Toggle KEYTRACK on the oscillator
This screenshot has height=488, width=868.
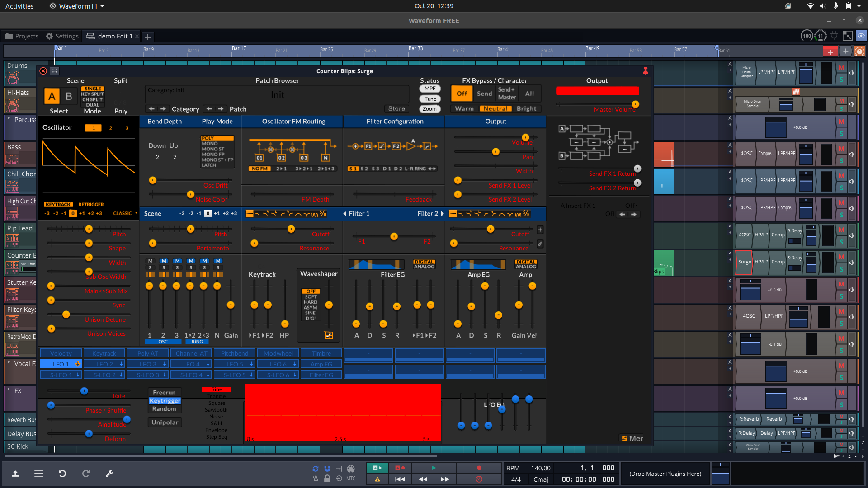[x=58, y=205]
